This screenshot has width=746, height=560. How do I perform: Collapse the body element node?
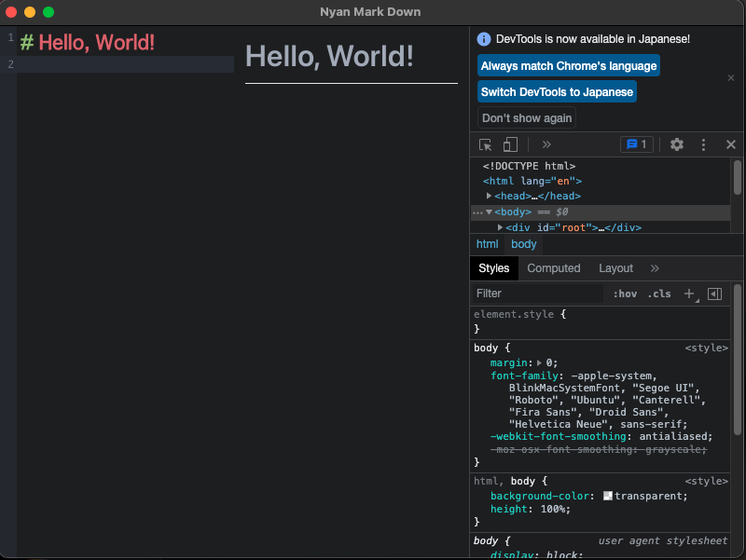click(489, 212)
